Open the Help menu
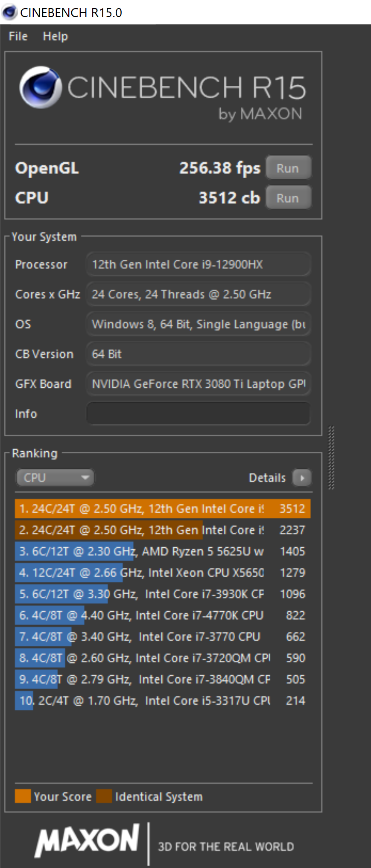 coord(55,36)
